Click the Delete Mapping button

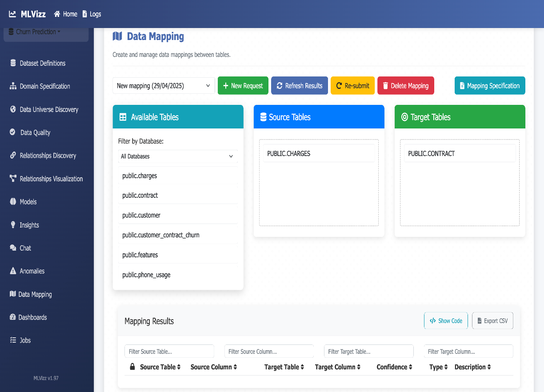point(406,86)
